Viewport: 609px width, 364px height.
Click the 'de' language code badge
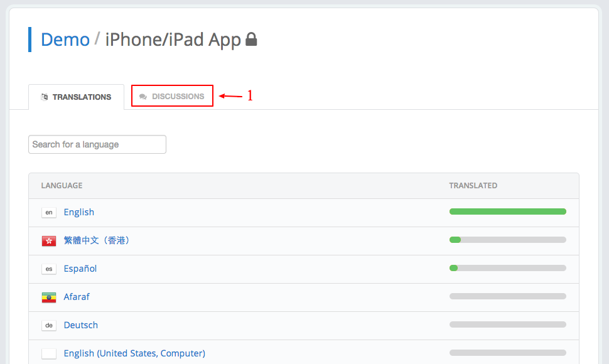point(49,325)
